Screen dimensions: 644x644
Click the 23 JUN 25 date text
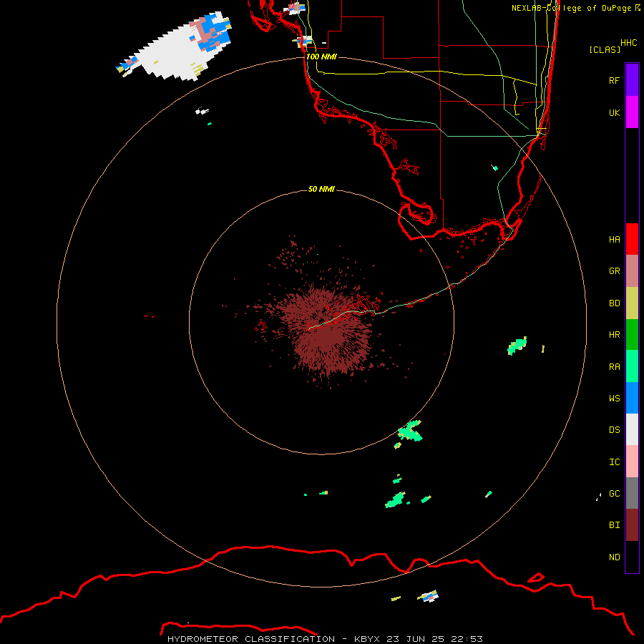(x=416, y=639)
